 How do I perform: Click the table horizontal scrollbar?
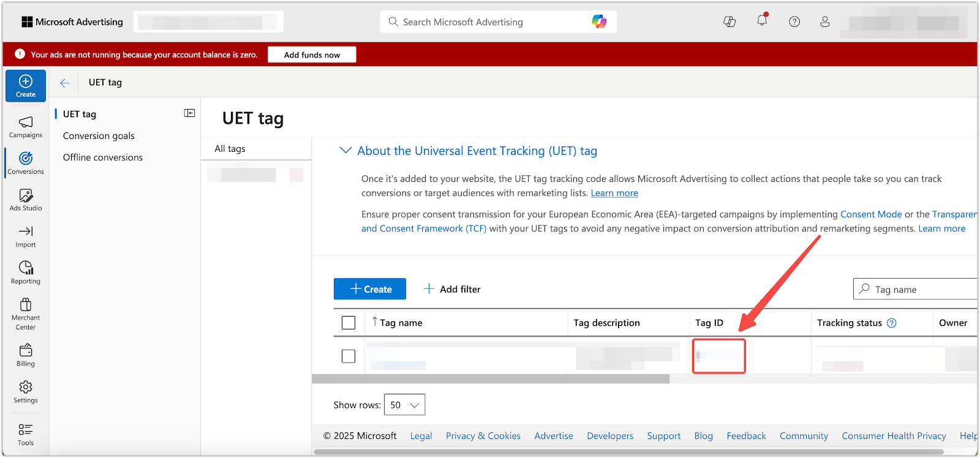click(491, 379)
